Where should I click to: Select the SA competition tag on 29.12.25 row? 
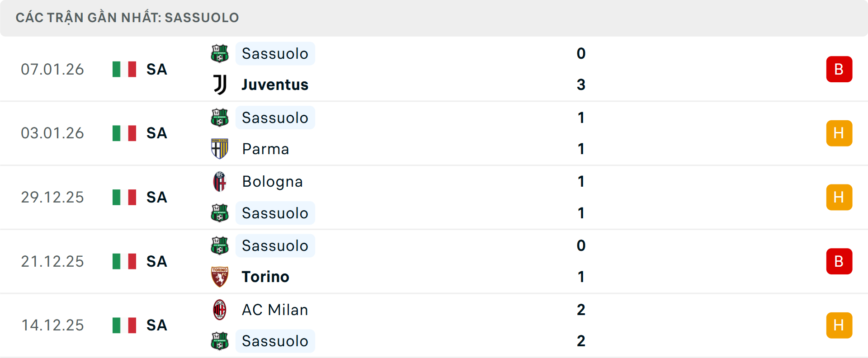coord(156,197)
